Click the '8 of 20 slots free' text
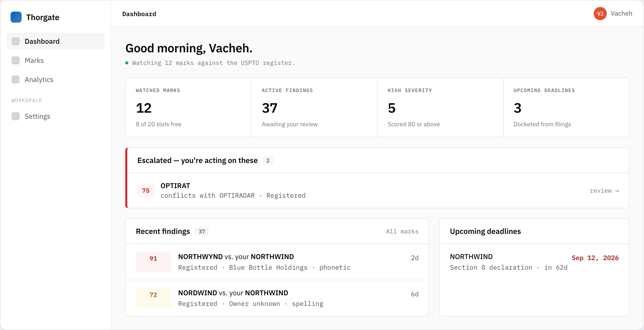 pos(158,124)
